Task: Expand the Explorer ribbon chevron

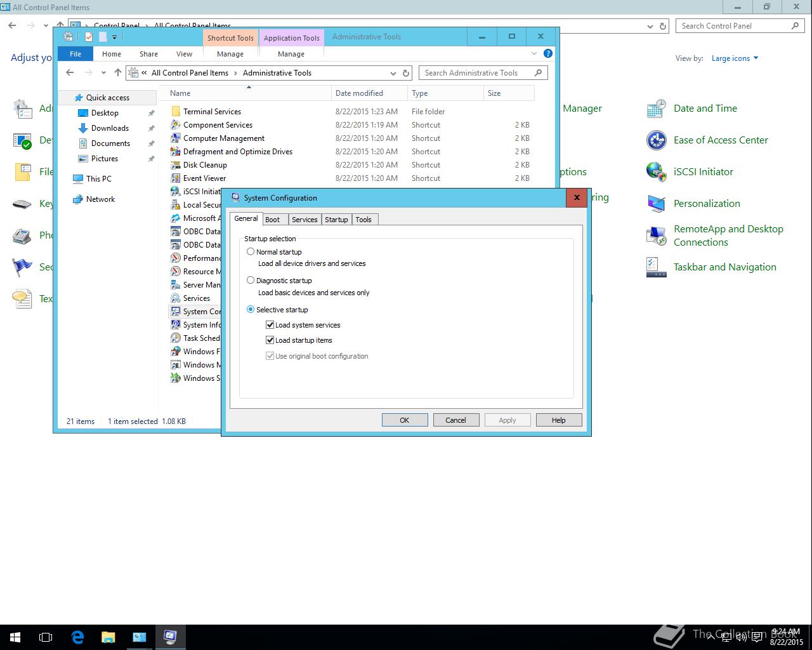Action: click(x=534, y=53)
